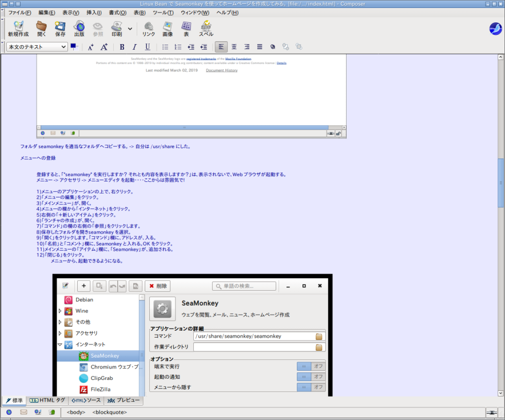Viewport: 505px width, 420px height.
Task: Switch to HTML タグ view tab
Action: point(47,400)
